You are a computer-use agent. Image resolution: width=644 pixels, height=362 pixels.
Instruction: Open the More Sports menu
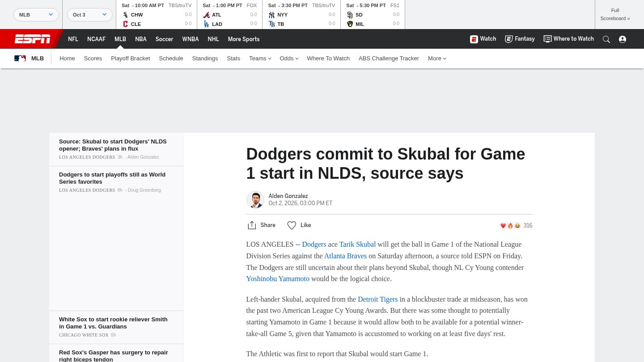[244, 39]
